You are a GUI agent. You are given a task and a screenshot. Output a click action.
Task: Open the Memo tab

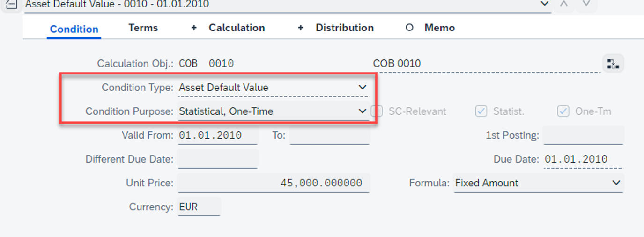pos(440,28)
